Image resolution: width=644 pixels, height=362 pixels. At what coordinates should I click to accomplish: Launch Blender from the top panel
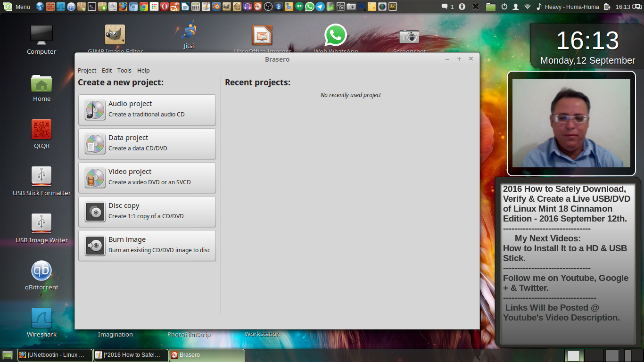tap(215, 7)
